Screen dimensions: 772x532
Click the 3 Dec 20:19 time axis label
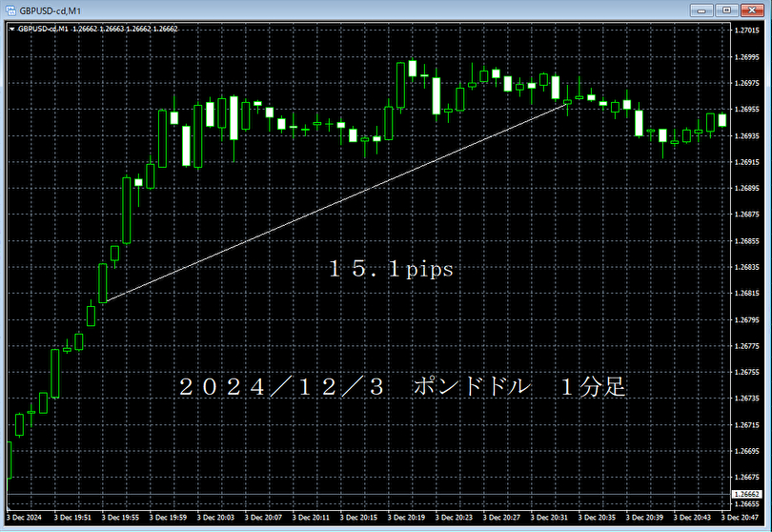point(406,518)
